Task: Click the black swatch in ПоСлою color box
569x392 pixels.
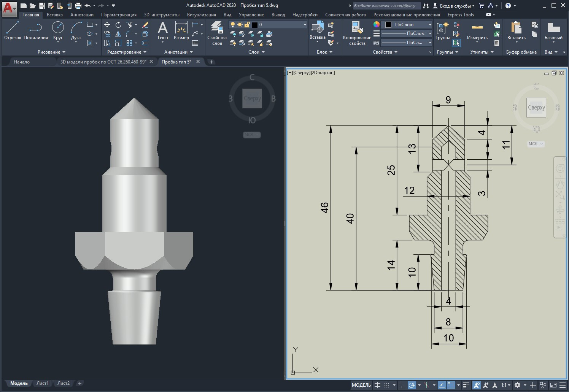Action: pyautogui.click(x=388, y=25)
